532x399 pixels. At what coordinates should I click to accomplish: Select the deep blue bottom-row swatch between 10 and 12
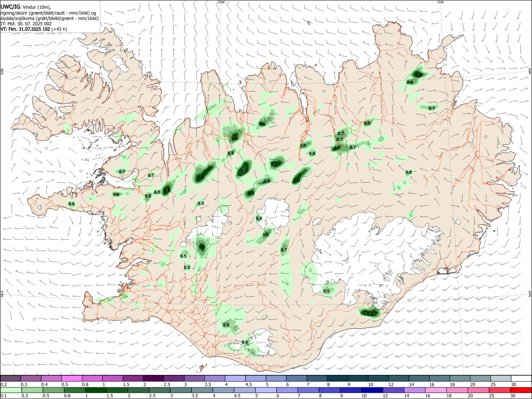point(372,390)
